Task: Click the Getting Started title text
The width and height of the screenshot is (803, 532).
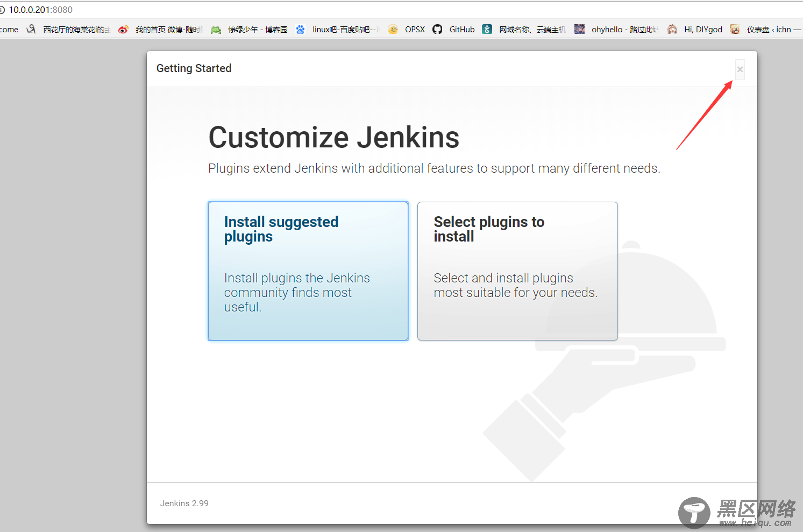Action: (x=194, y=68)
